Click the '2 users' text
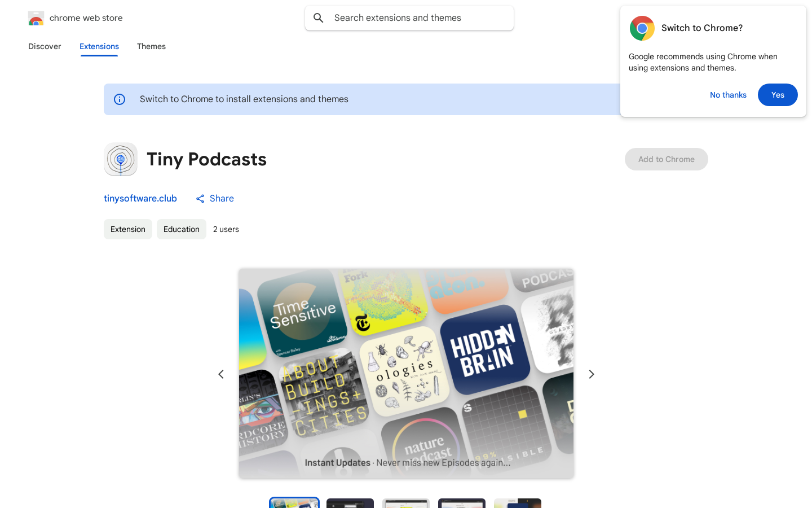812x508 pixels. pyautogui.click(x=226, y=229)
